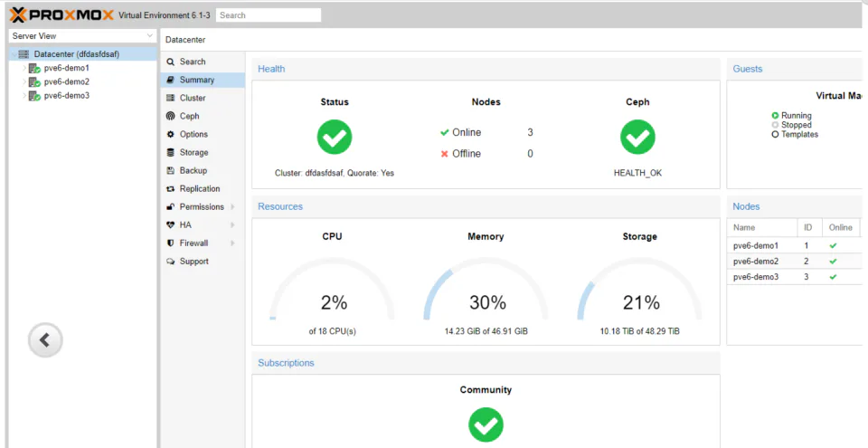Click the round back arrow button
The height and width of the screenshot is (448, 868).
coord(45,340)
